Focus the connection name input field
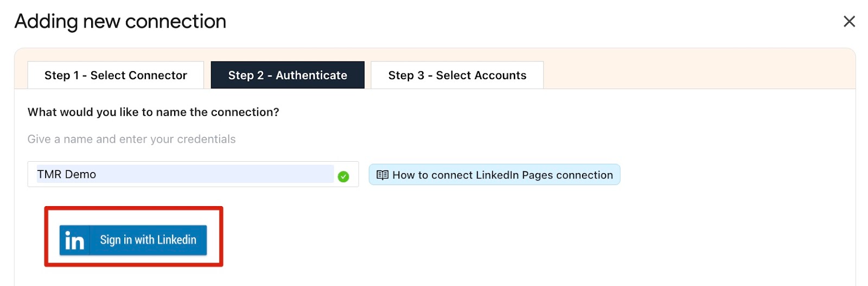Screen dimensions: 868x286 [184, 174]
